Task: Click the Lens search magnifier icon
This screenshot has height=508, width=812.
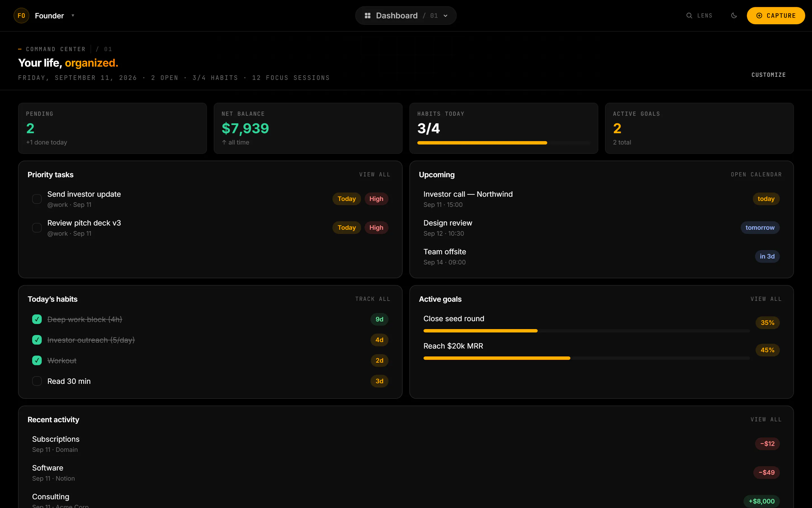Action: [x=689, y=16]
